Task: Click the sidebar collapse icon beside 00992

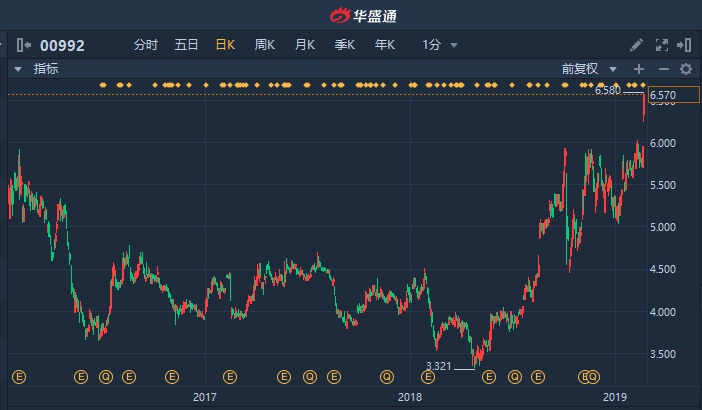Action: 23,45
